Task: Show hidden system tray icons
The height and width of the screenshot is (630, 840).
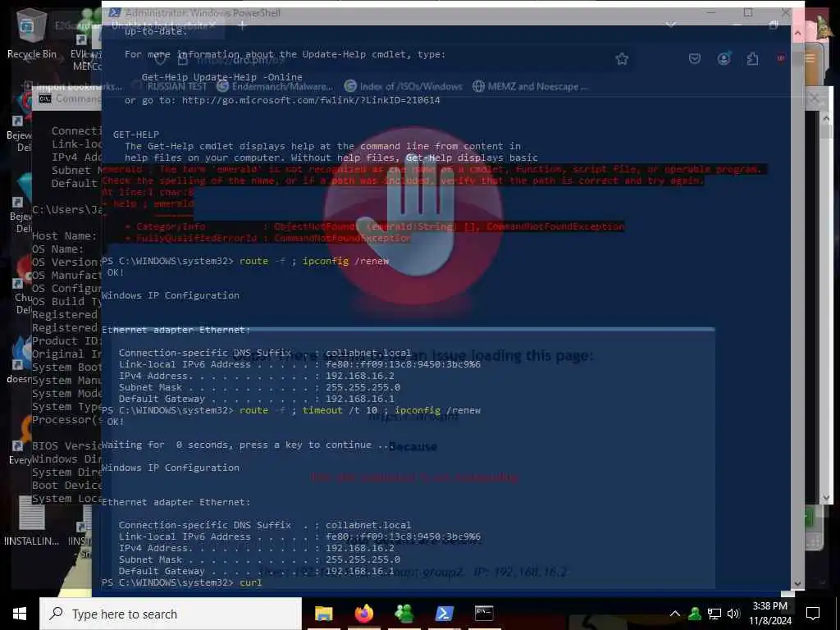Action: coord(675,614)
